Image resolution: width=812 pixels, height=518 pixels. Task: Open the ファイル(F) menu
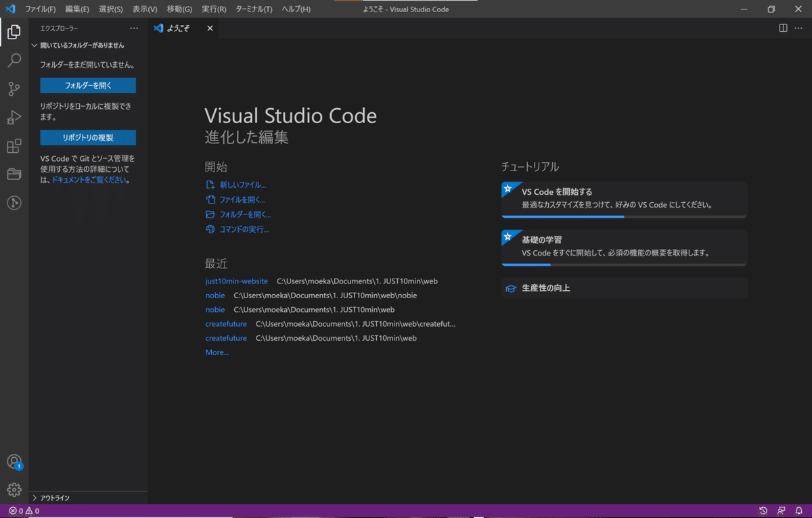tap(41, 9)
